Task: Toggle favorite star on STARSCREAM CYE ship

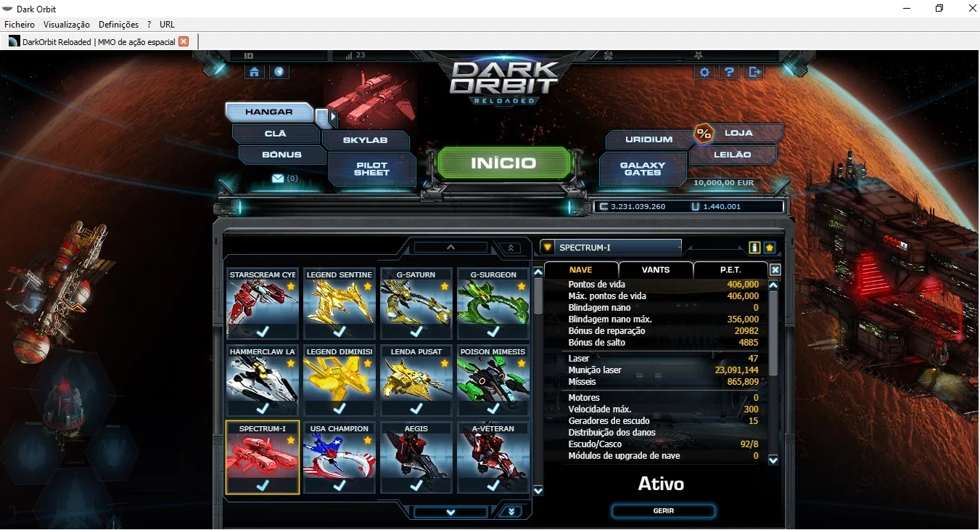Action: coord(291,287)
